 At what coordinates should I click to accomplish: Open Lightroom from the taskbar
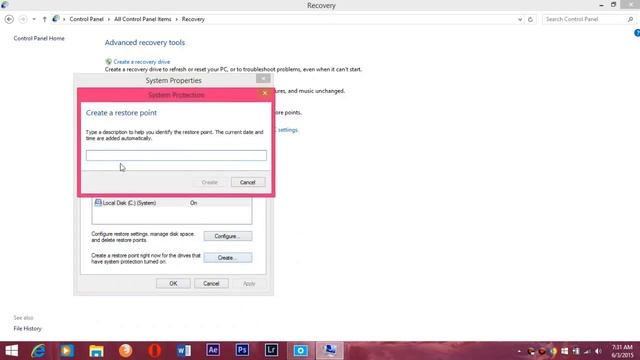(x=271, y=350)
